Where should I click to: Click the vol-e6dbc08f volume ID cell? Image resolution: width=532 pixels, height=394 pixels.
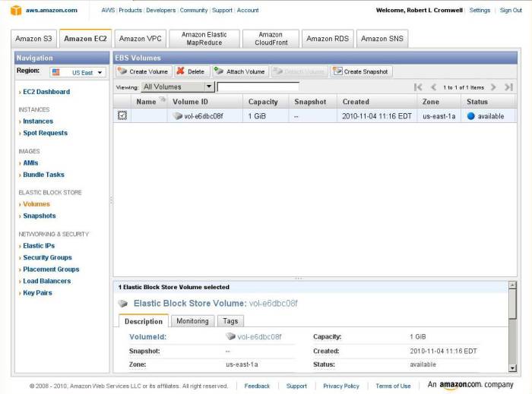pos(205,116)
